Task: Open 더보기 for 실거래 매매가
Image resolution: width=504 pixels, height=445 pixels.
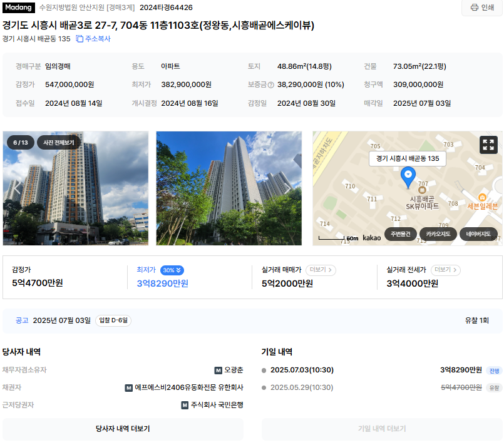Action: (x=321, y=270)
